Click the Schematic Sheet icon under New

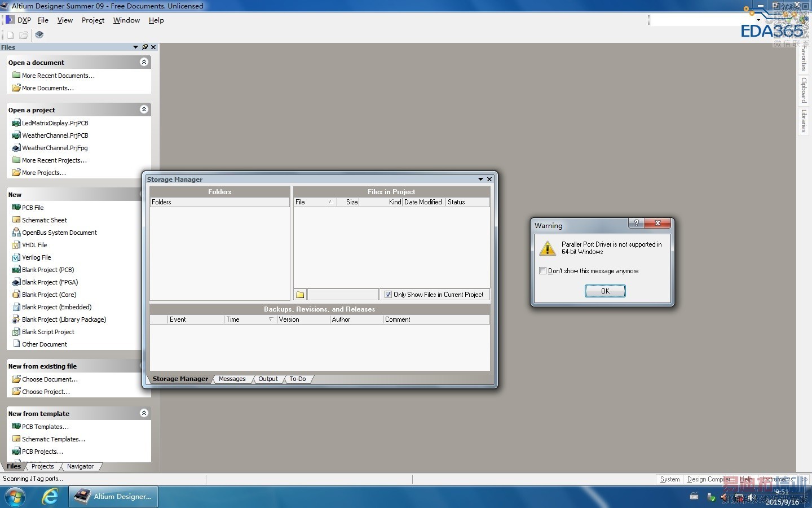(16, 220)
